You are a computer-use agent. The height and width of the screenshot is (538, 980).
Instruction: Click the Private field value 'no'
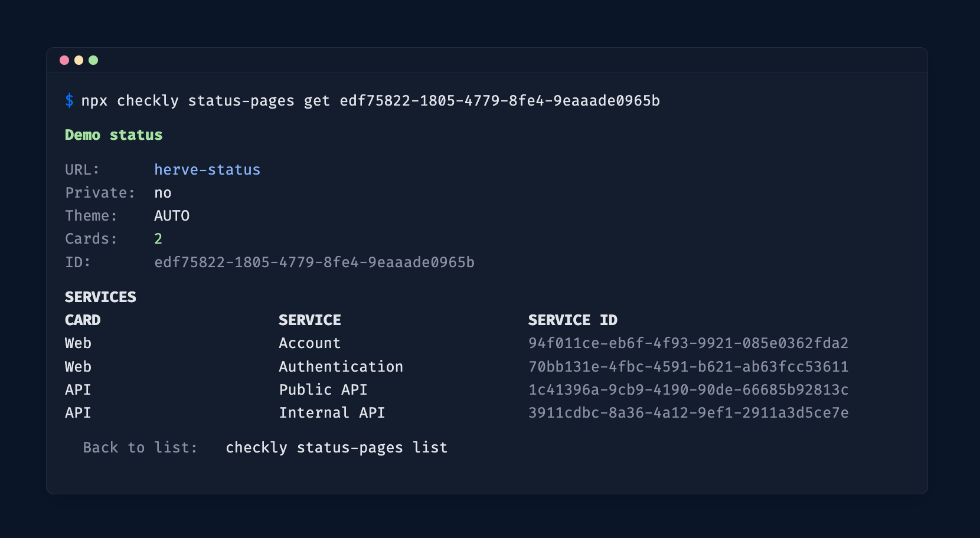point(162,192)
